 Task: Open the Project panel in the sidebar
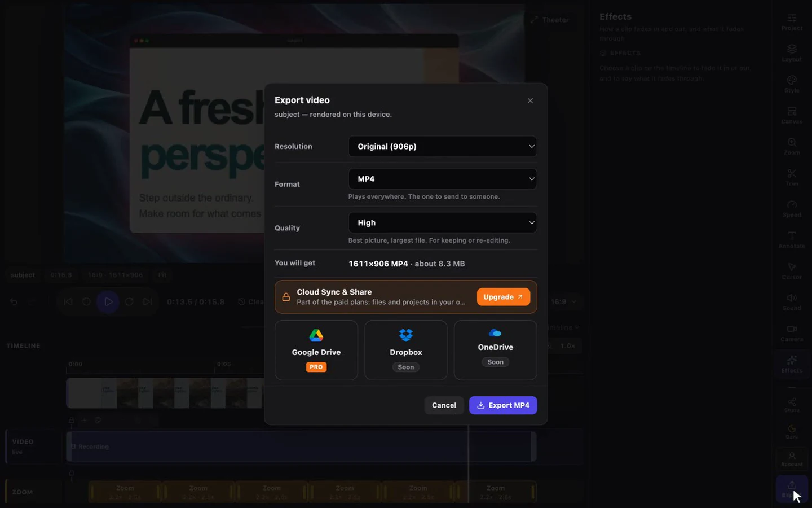792,22
